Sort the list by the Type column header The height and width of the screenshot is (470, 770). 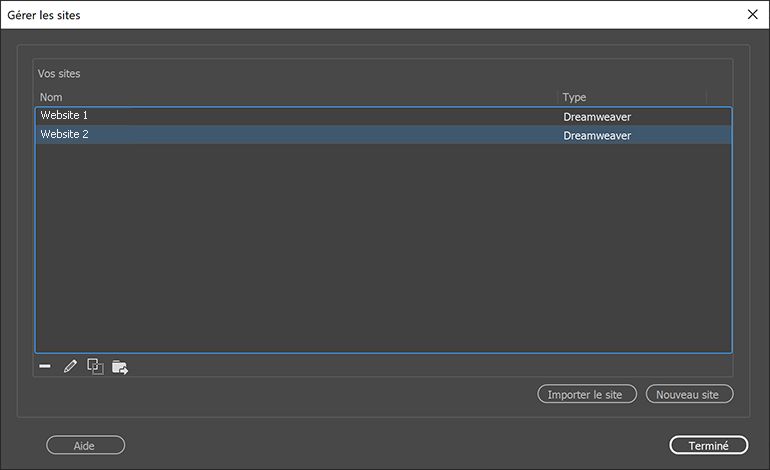tap(574, 97)
